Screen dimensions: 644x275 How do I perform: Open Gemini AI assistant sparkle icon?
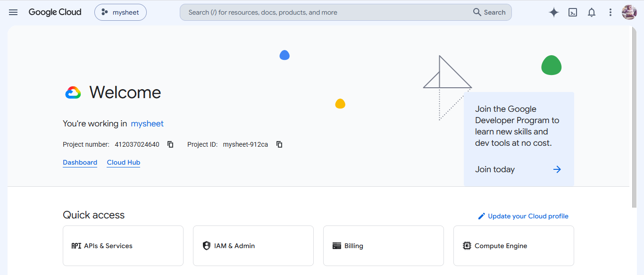[x=554, y=13]
